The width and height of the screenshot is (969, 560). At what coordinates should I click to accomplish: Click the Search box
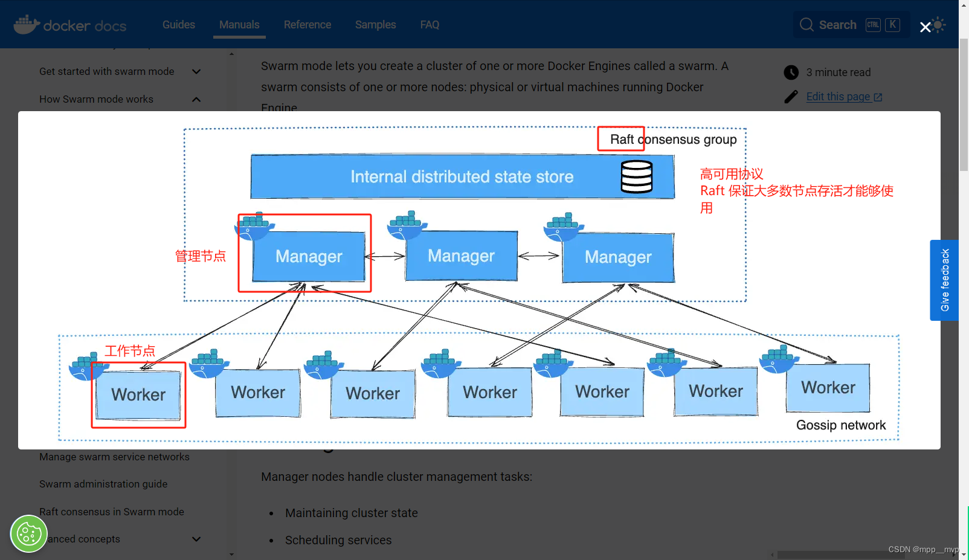tap(851, 25)
